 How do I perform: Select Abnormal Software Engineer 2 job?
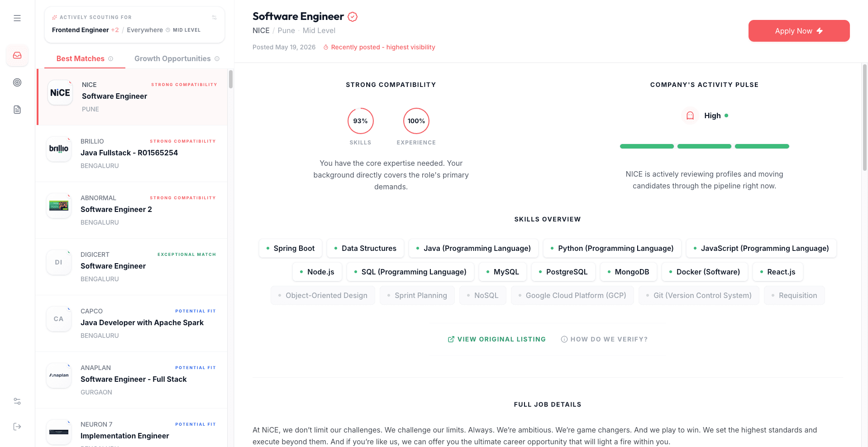point(132,210)
